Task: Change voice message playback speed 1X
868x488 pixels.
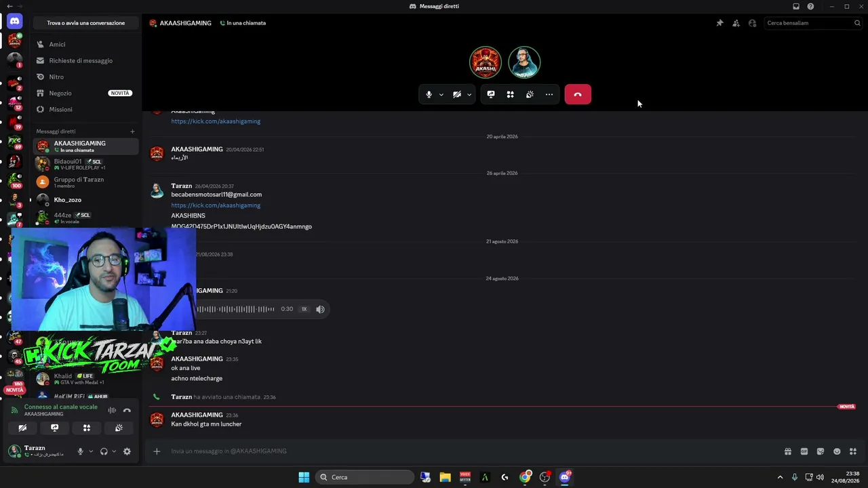Action: click(304, 309)
